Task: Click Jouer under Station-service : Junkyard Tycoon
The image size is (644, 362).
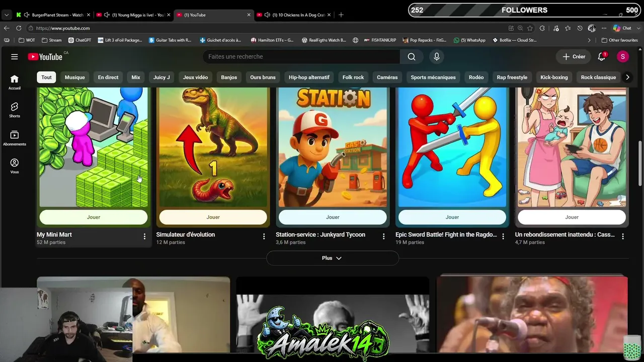Action: click(333, 217)
